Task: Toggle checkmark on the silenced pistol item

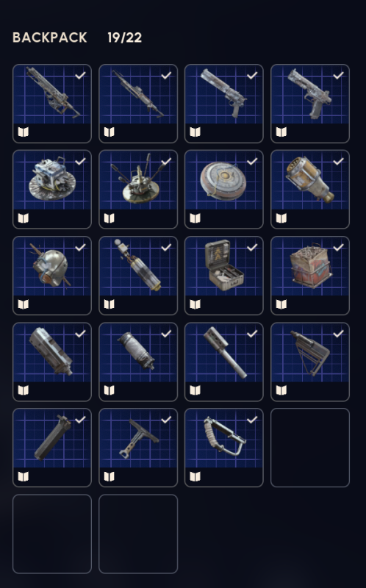Action: pos(252,76)
